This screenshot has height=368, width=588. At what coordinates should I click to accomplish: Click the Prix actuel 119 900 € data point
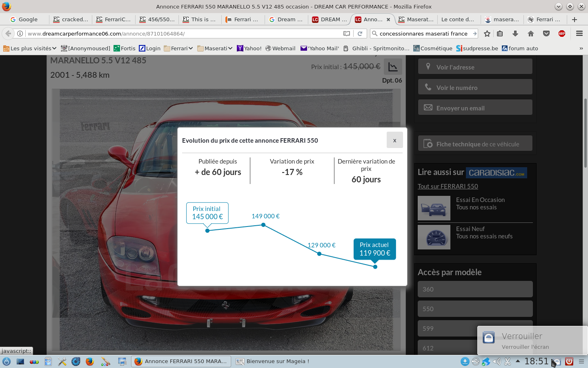375,267
